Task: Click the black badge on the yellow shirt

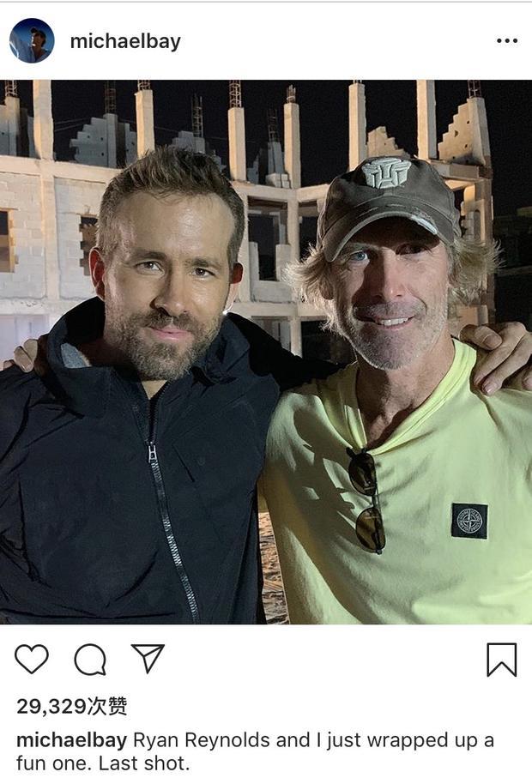Action: pyautogui.click(x=469, y=521)
